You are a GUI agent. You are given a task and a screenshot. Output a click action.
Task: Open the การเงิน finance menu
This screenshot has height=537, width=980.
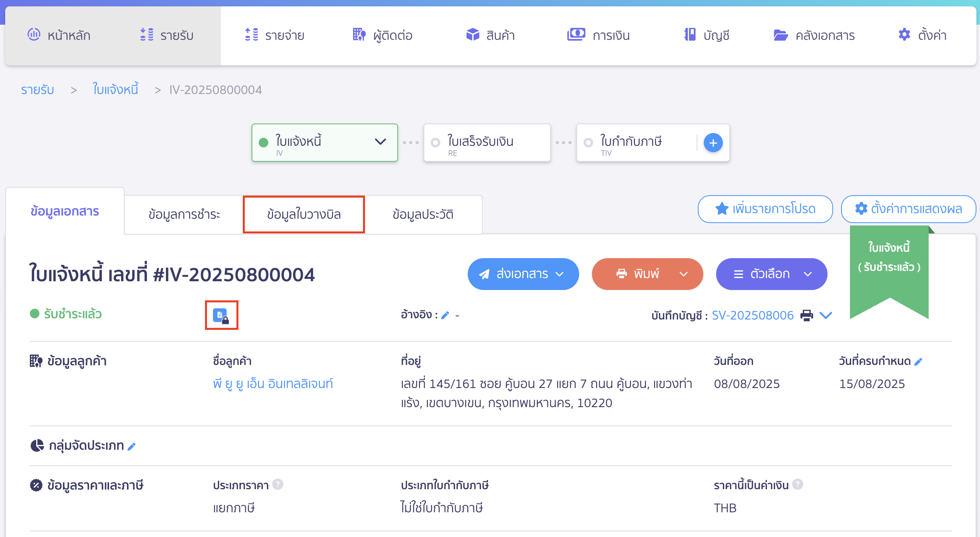[x=598, y=35]
